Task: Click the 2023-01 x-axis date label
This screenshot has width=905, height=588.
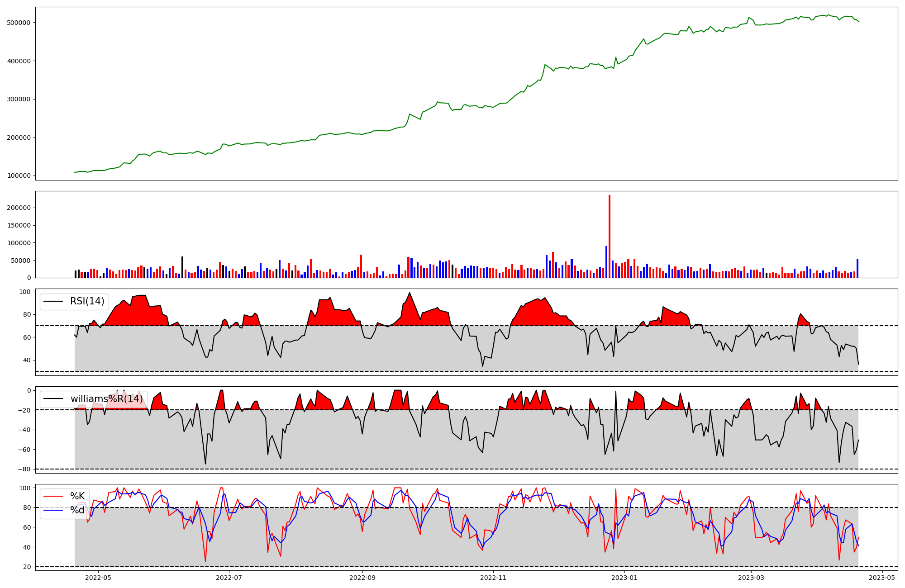Action: (x=624, y=578)
